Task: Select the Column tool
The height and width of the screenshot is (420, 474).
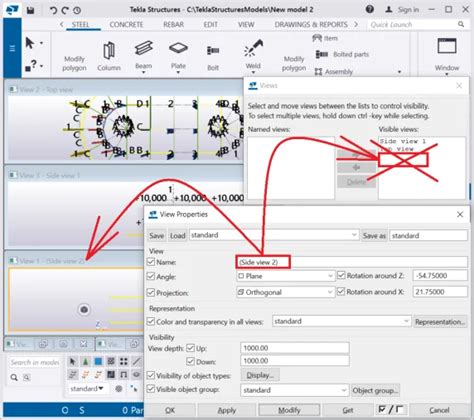Action: coord(109,56)
